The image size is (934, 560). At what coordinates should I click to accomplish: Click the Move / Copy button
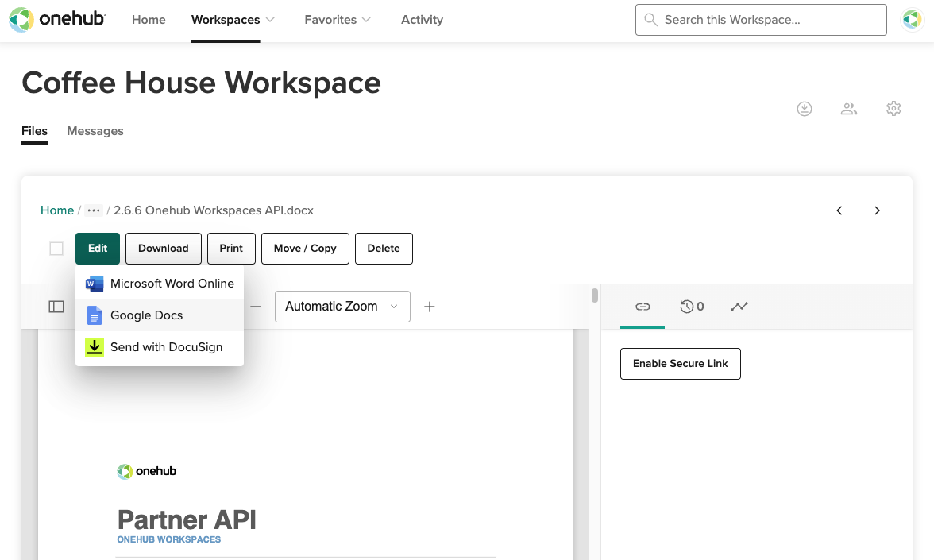click(x=305, y=249)
